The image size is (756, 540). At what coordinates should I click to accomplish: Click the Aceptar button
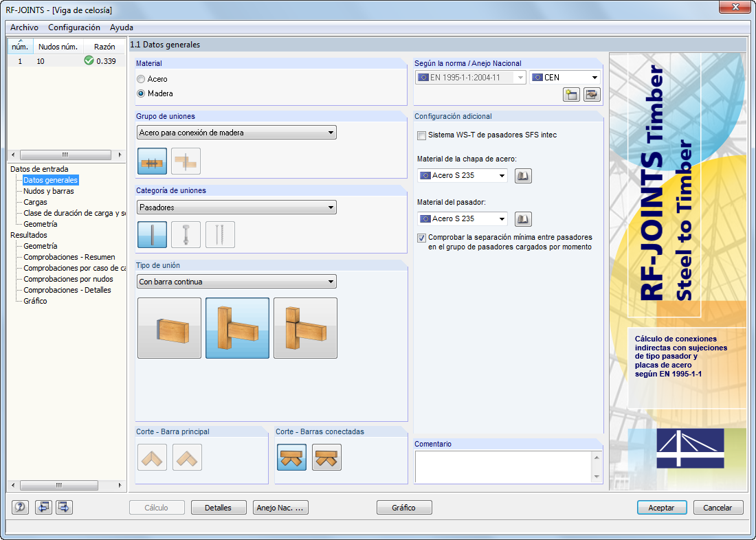click(x=661, y=508)
